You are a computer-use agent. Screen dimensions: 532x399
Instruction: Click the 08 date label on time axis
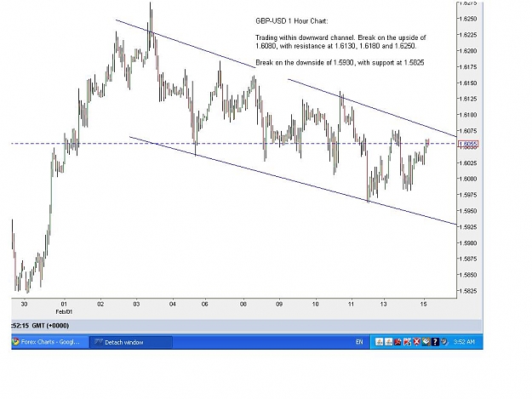tap(243, 304)
